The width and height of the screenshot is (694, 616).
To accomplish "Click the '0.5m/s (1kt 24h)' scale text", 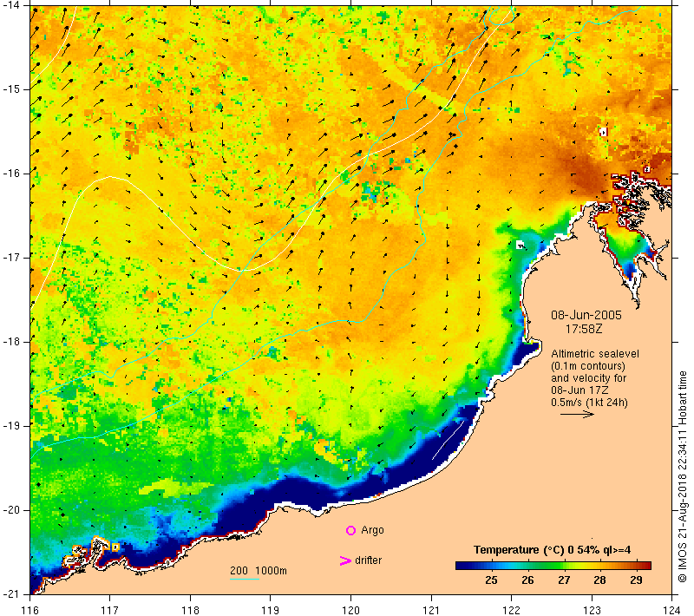I will point(589,403).
